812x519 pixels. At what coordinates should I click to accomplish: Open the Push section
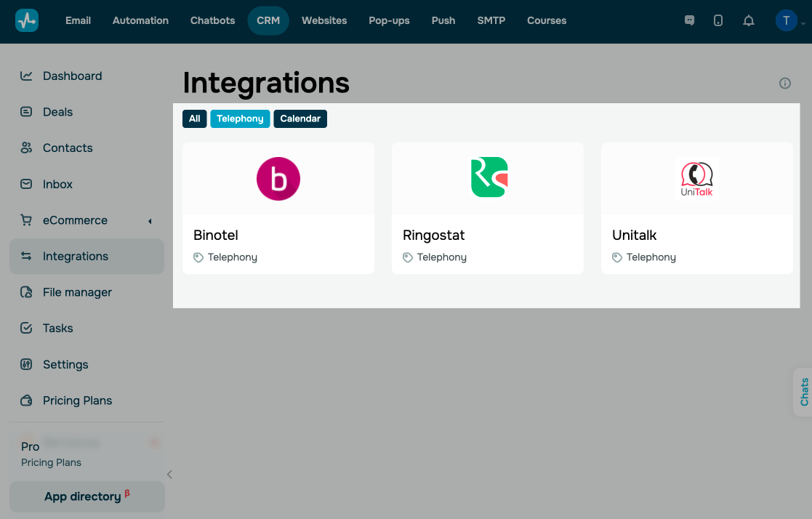coord(443,21)
